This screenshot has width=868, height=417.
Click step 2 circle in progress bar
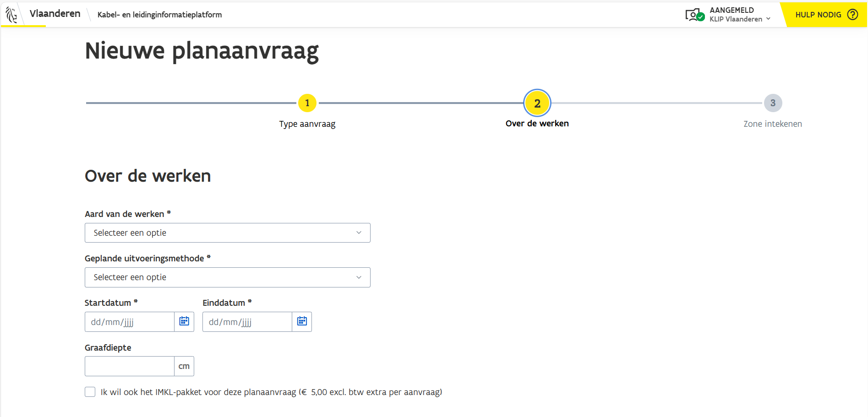click(537, 103)
